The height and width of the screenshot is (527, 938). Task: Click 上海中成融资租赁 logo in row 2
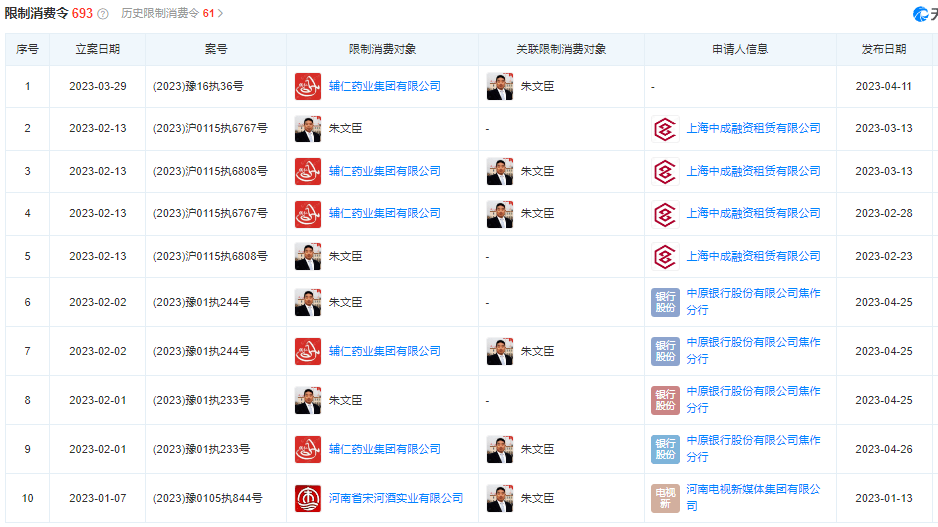coord(665,129)
